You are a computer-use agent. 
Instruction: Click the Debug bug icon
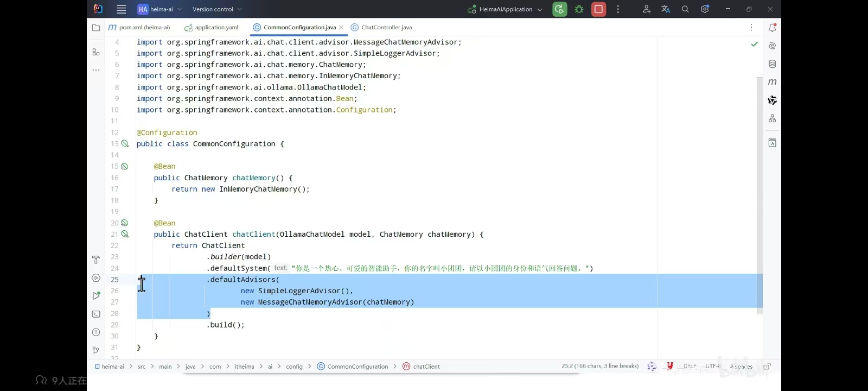[x=579, y=9]
